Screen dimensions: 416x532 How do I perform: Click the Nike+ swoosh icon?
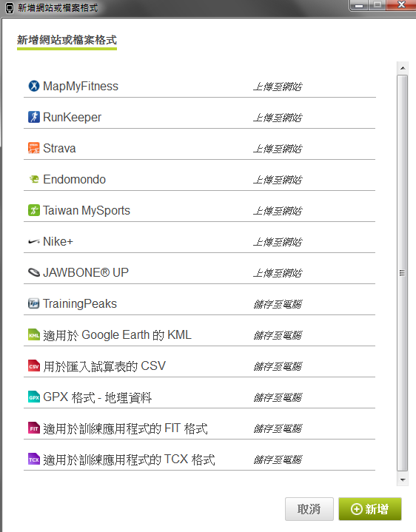coord(33,241)
